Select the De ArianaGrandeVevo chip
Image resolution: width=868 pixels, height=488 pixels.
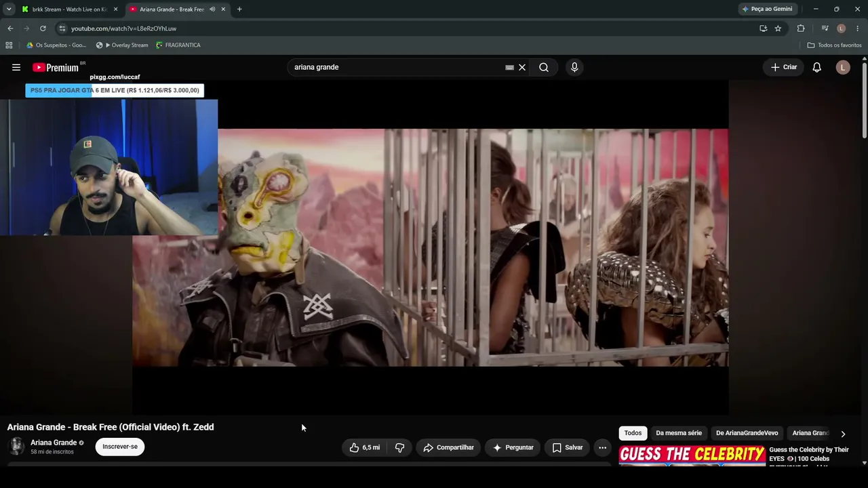747,433
